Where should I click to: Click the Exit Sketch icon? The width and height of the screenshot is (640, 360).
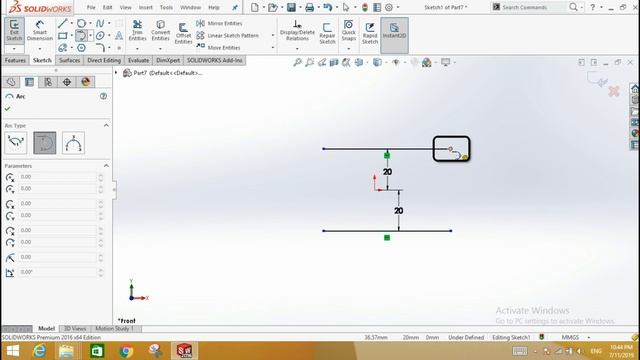[x=14, y=30]
